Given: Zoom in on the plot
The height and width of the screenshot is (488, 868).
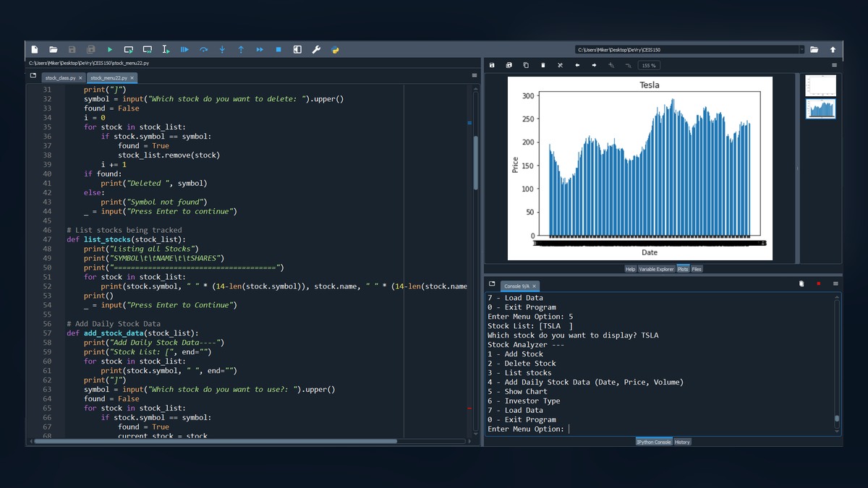Looking at the screenshot, I should click(x=611, y=65).
